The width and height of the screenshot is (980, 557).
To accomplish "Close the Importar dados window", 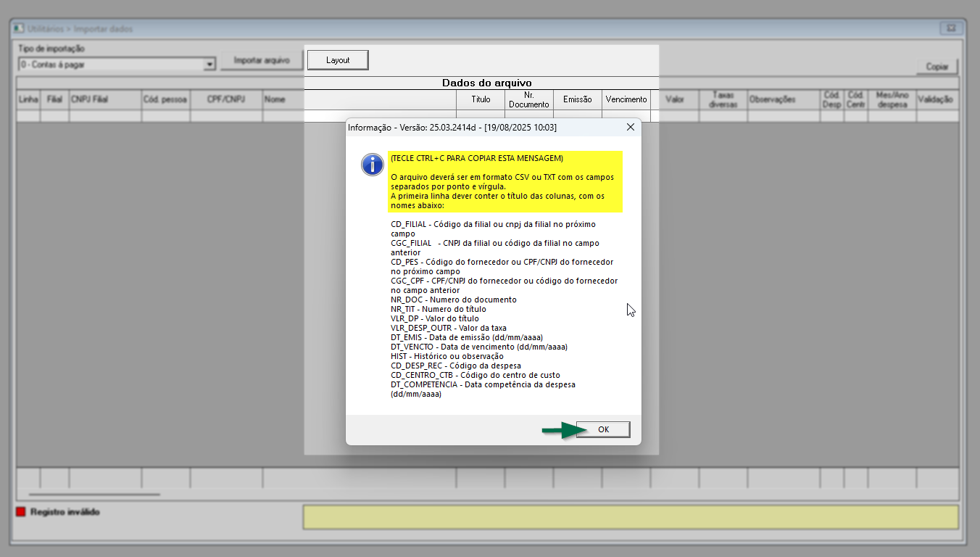I will pos(950,28).
